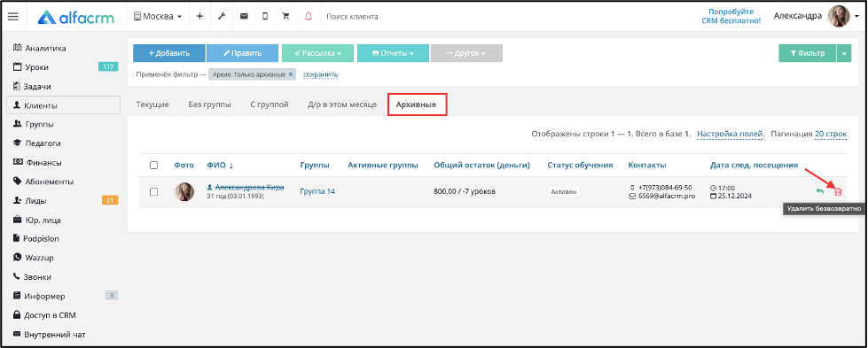
Task: Change pagination 20 строк
Action: [x=831, y=134]
